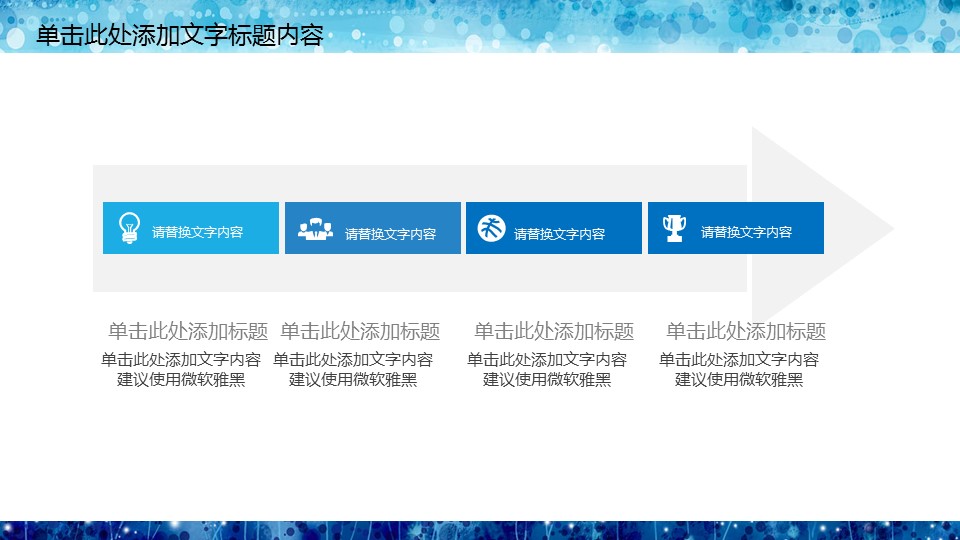Edit text 请替换文字内容 beside the ball icon
960x540 pixels.
tap(559, 234)
